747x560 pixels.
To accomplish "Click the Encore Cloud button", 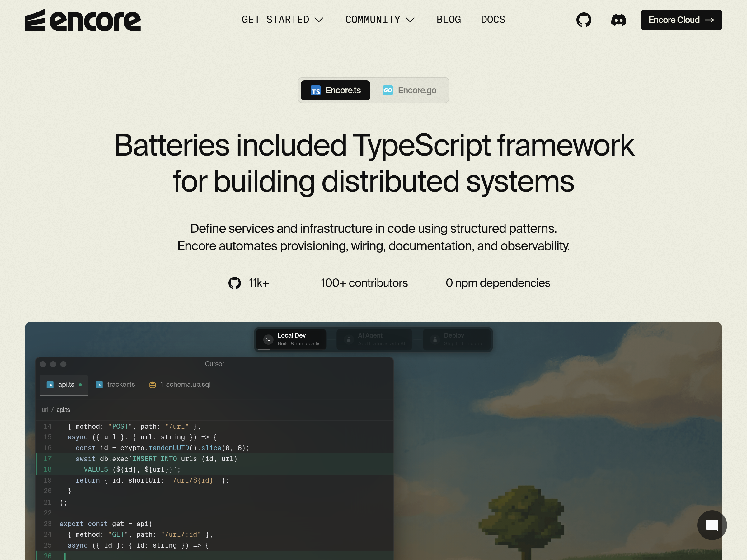I will coord(681,20).
